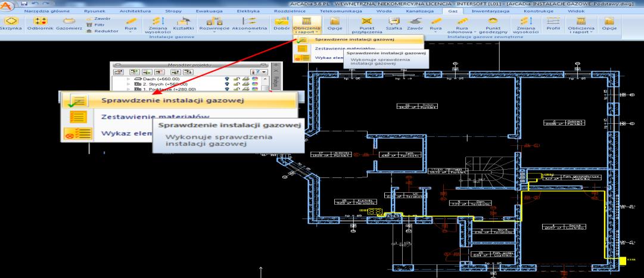Toggle printing for 2. Strych storey
Screen dimensions: 644x278
(x=245, y=84)
